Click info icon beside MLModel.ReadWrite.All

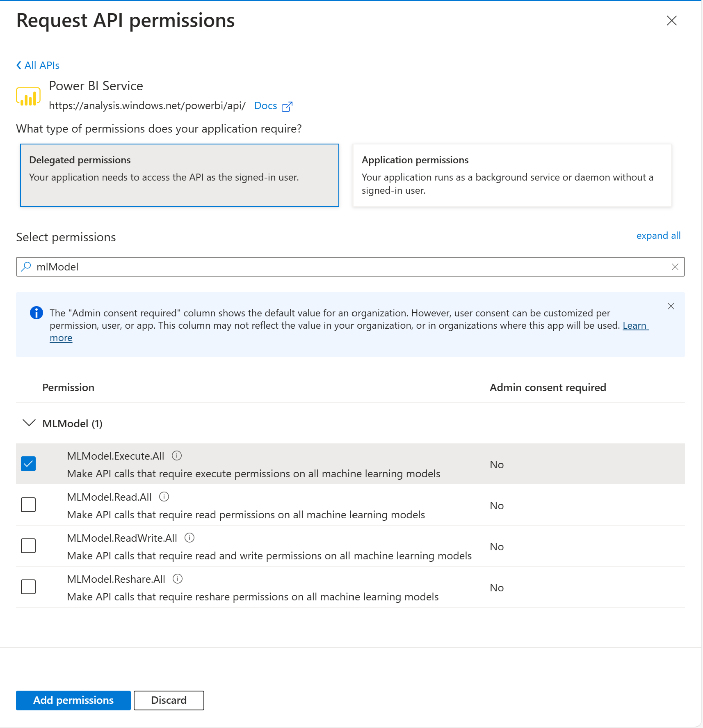click(x=189, y=538)
